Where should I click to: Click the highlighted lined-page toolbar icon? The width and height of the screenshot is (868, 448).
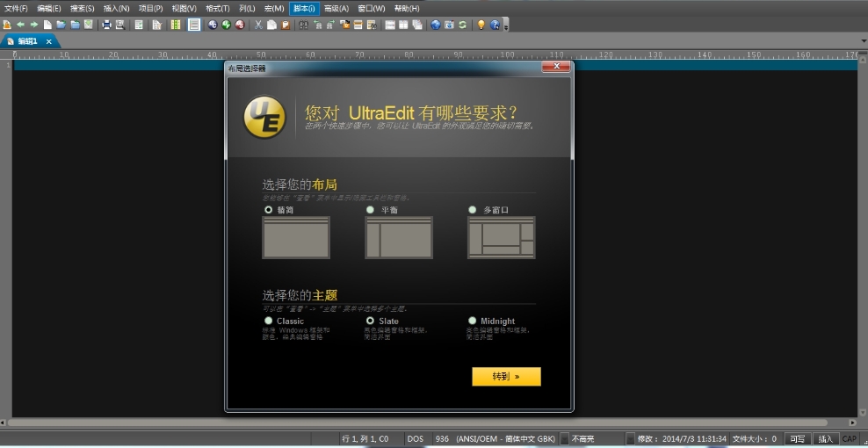point(194,25)
